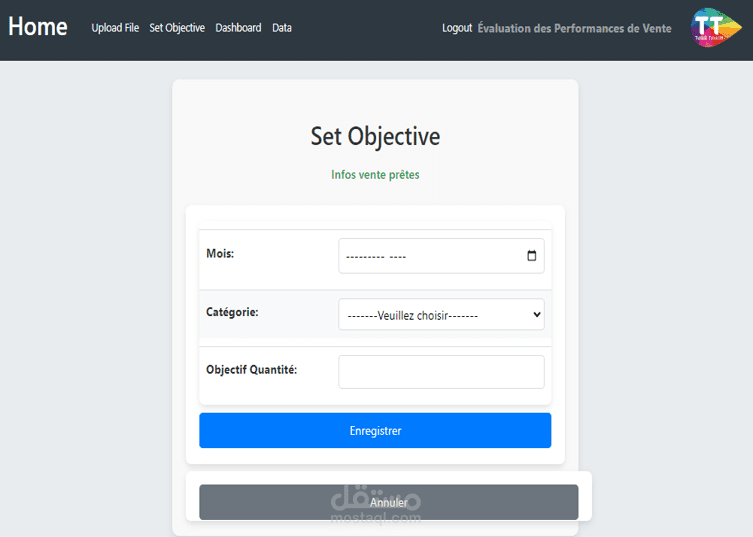Navigate to the Dashboard page

[238, 28]
